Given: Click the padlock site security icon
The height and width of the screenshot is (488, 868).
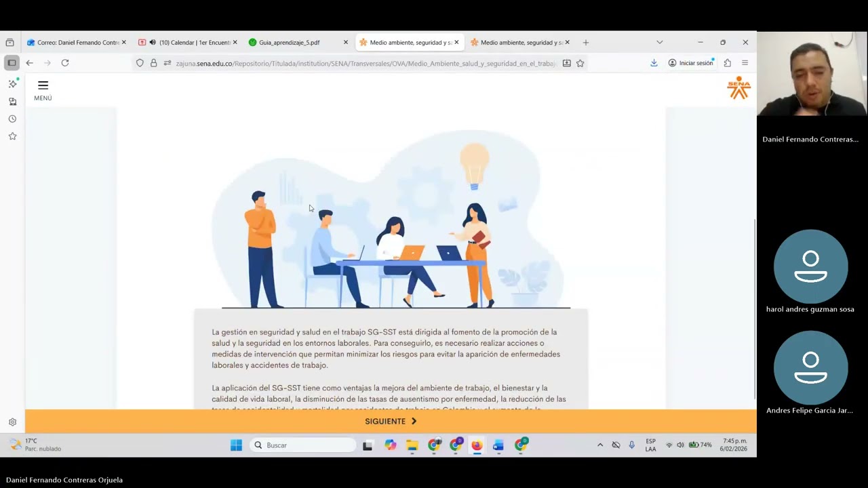Looking at the screenshot, I should click(x=153, y=63).
